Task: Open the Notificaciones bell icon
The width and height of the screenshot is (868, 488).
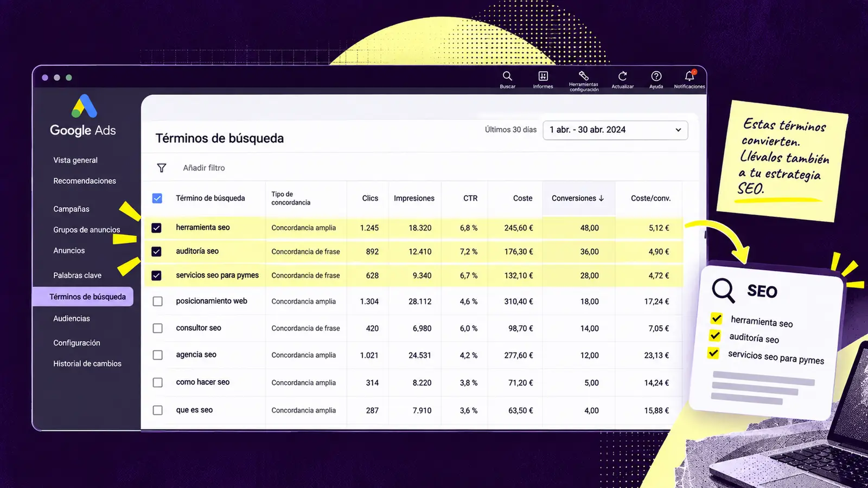Action: (690, 76)
